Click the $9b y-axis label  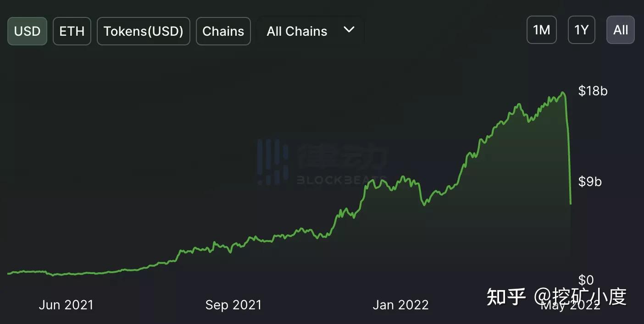(590, 181)
